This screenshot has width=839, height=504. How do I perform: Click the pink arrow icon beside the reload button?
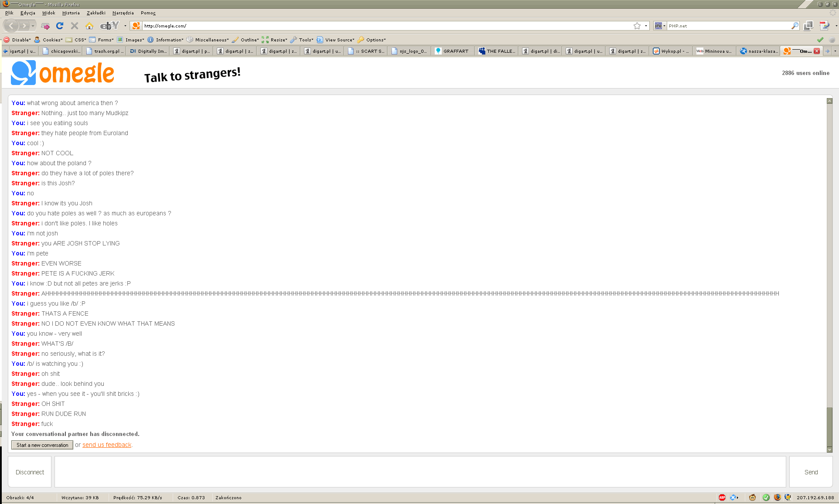[x=45, y=26]
